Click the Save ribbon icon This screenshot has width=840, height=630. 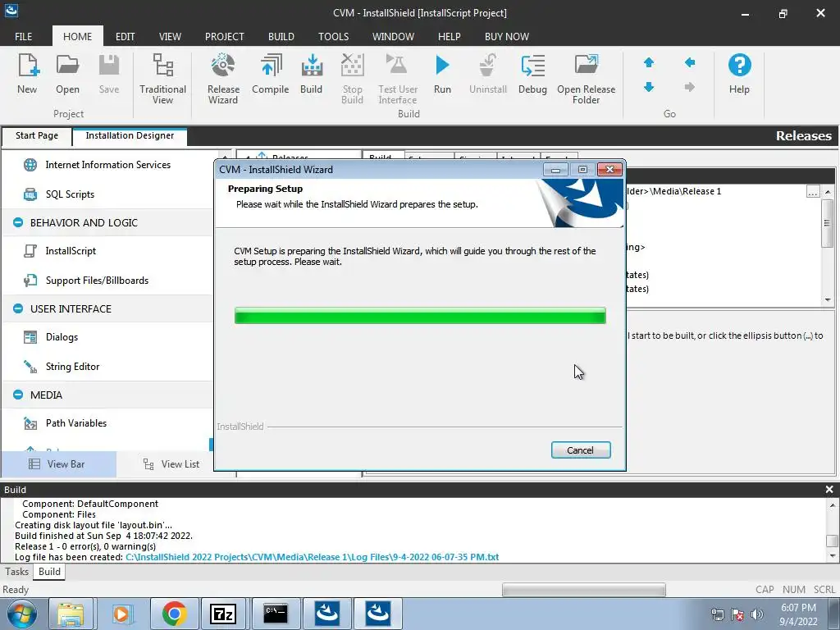click(109, 74)
